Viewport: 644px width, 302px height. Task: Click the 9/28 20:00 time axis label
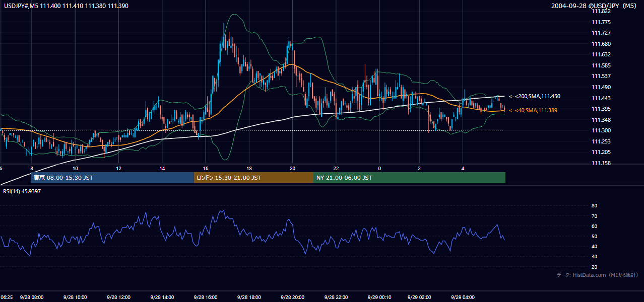292,297
